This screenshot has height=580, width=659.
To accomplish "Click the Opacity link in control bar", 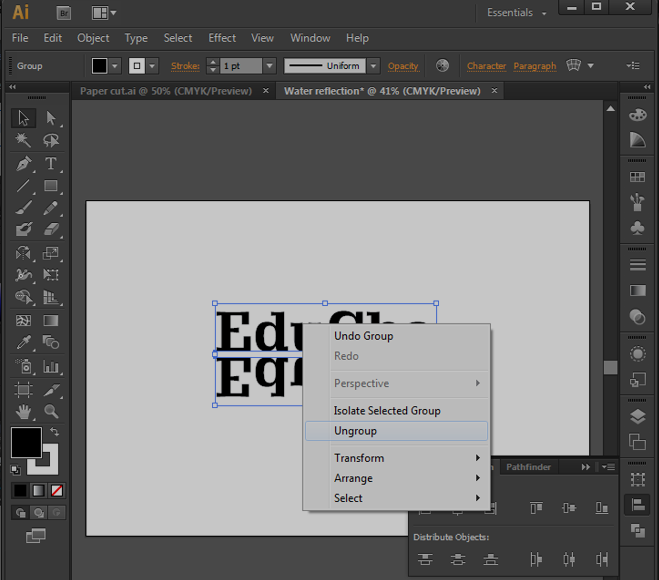I will pyautogui.click(x=403, y=66).
